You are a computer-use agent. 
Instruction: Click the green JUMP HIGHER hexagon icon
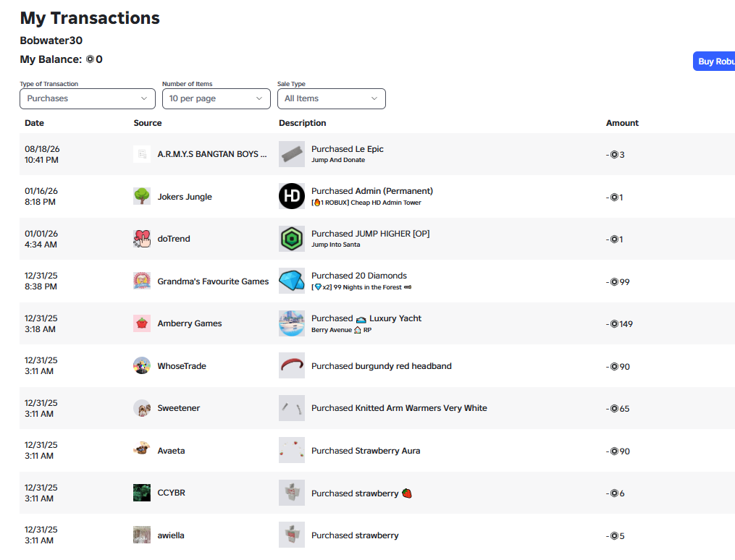[292, 239]
